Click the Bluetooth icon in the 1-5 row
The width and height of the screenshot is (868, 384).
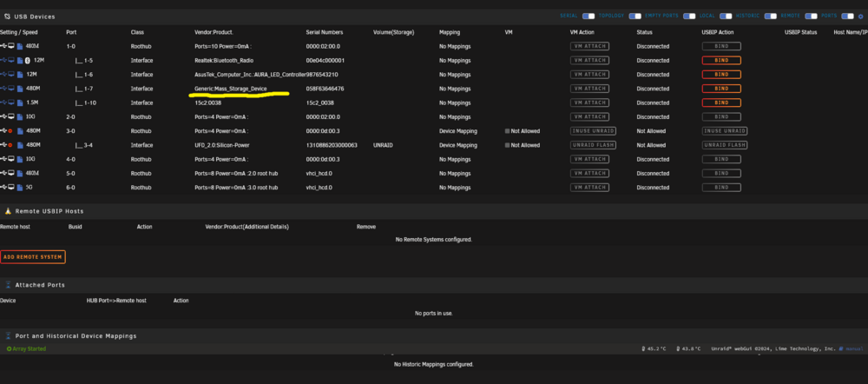[x=28, y=61]
